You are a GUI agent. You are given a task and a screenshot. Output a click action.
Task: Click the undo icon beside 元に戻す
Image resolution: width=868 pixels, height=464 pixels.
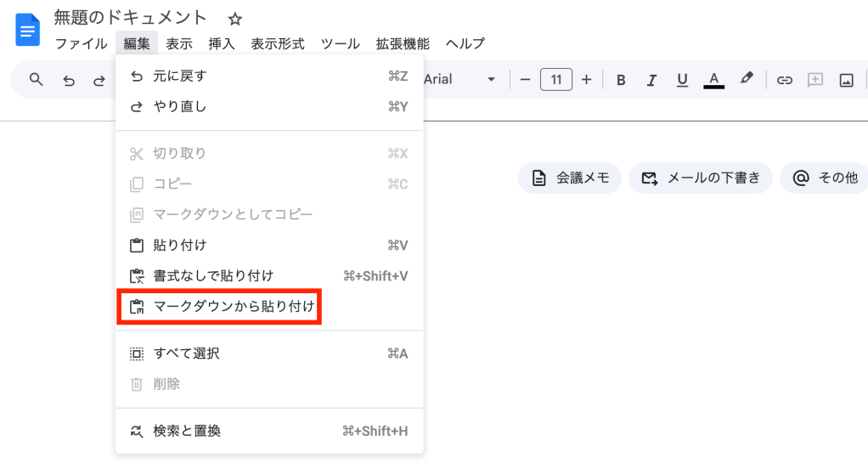136,76
